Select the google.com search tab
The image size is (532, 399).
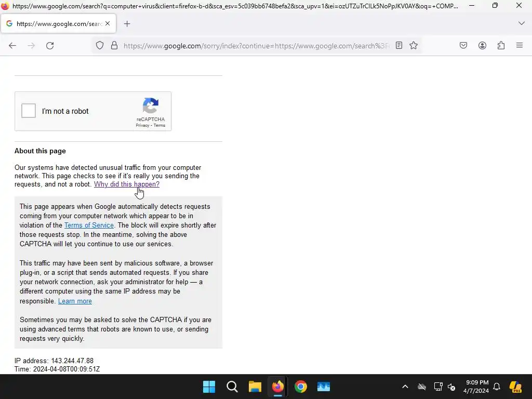58,24
